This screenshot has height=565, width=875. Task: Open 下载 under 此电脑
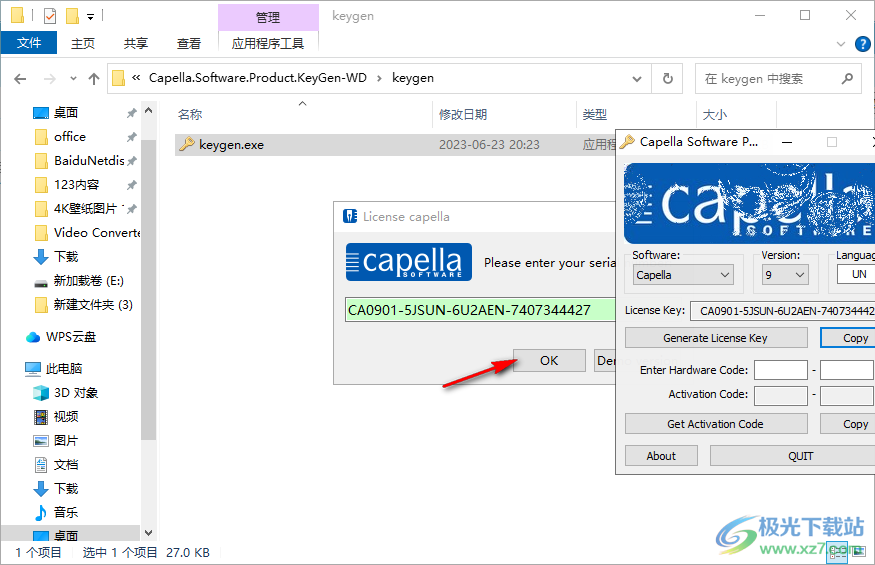point(66,489)
